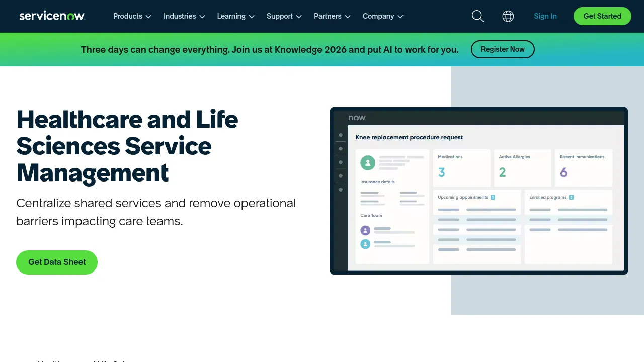Click Knee replacement procedure request title

409,137
